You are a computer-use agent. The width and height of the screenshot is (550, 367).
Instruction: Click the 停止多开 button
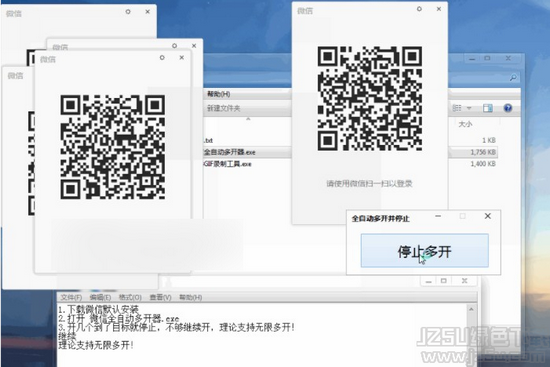coord(424,251)
